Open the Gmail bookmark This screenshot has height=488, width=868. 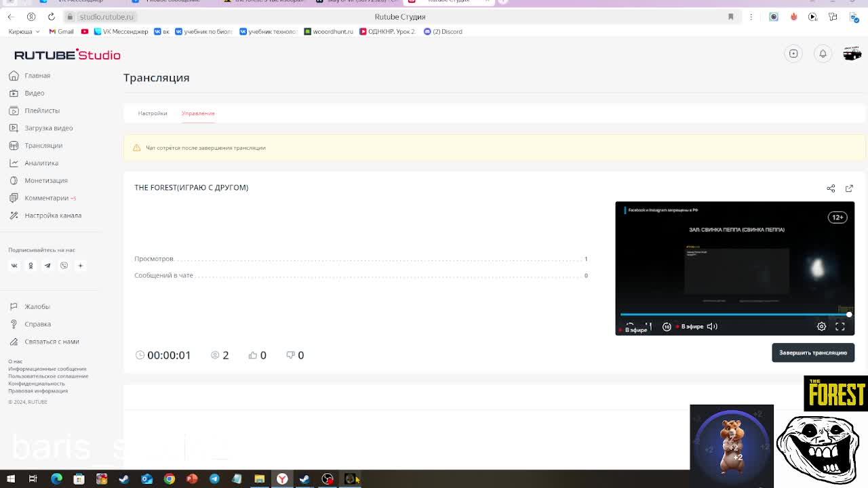click(61, 32)
